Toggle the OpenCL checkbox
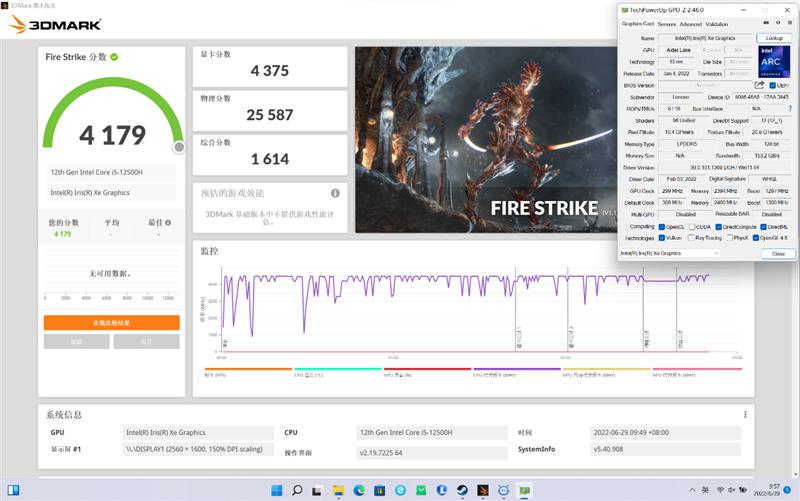The width and height of the screenshot is (800, 501). [662, 227]
